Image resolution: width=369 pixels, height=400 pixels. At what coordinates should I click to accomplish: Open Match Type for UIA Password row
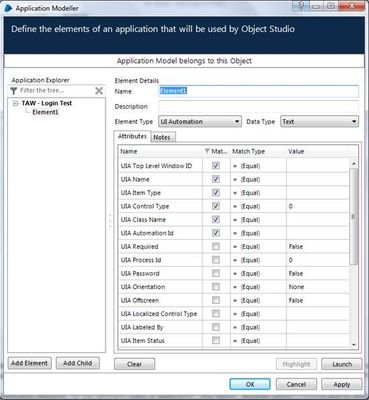click(x=258, y=274)
